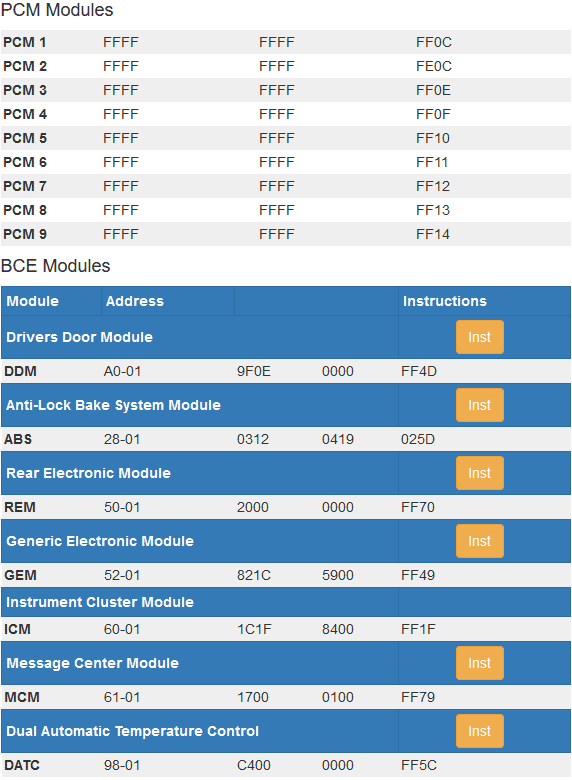572x780 pixels.
Task: Select the DATC row label
Action: [22, 765]
